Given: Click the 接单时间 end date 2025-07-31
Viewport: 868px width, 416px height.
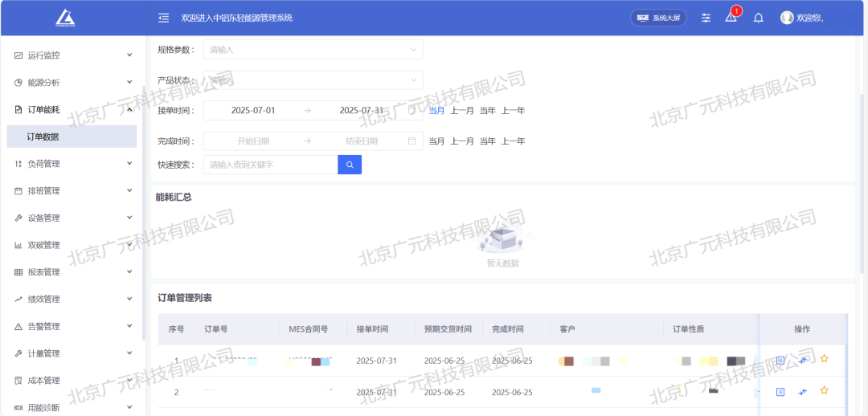Looking at the screenshot, I should tap(362, 110).
